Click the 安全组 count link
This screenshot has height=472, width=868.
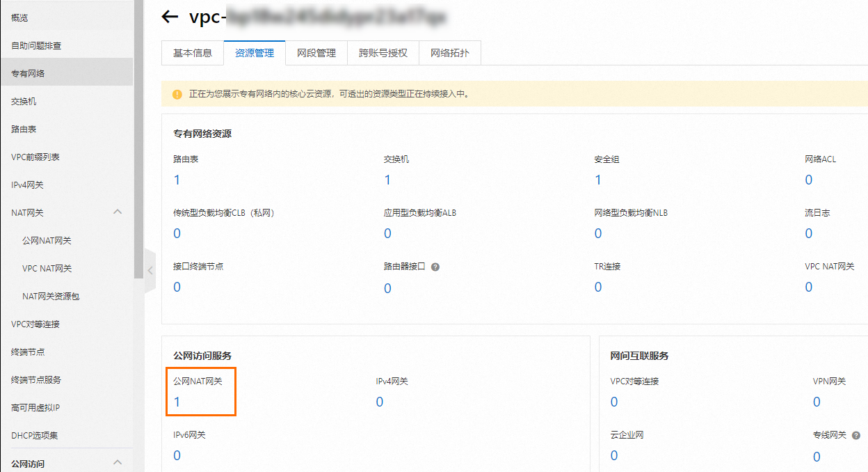pos(598,180)
